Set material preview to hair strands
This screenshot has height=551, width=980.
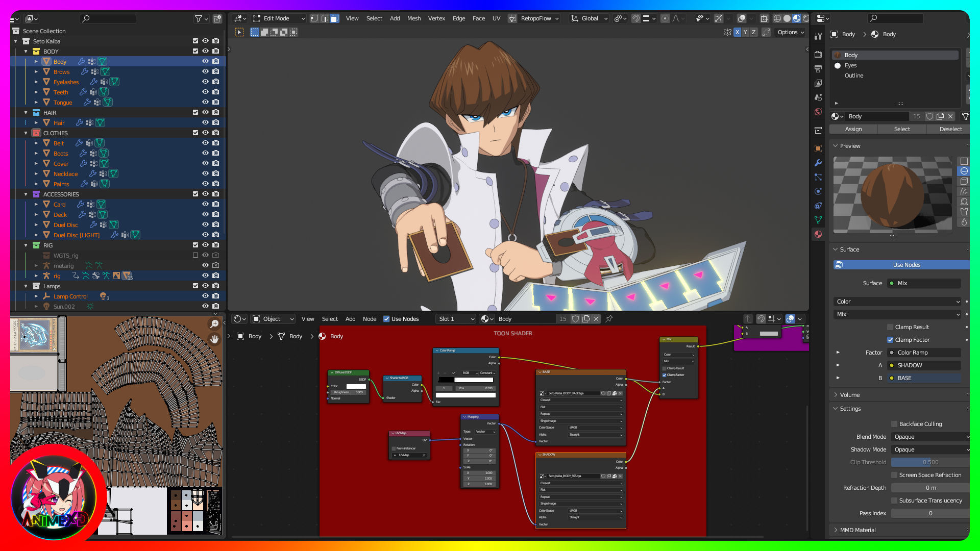[964, 192]
